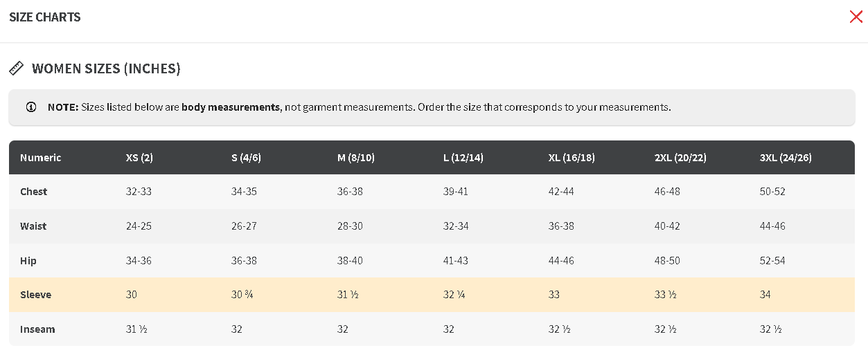
Task: Click the Size Charts title text
Action: [x=45, y=17]
